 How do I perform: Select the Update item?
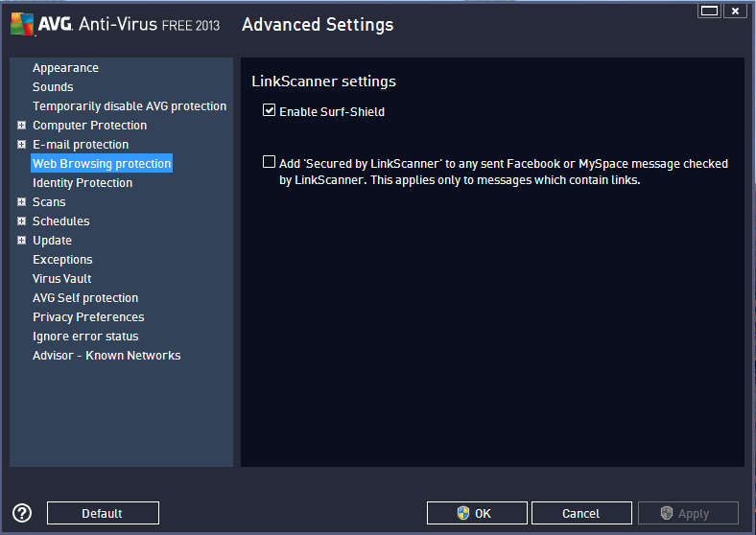pyautogui.click(x=52, y=240)
